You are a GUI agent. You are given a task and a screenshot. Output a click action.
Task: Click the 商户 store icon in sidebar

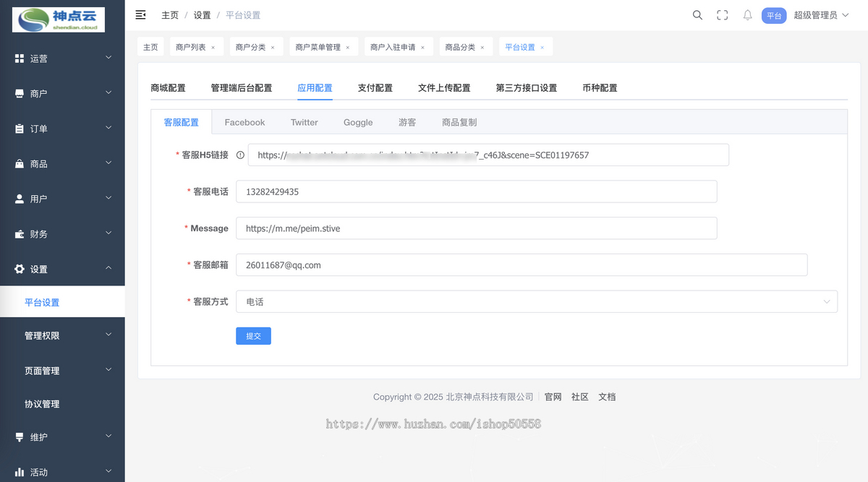(x=20, y=93)
